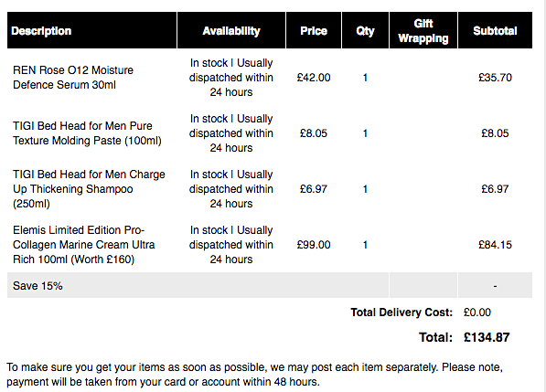Click the payment within 48 hours note
Viewport: 546px width, 392px height.
click(163, 382)
